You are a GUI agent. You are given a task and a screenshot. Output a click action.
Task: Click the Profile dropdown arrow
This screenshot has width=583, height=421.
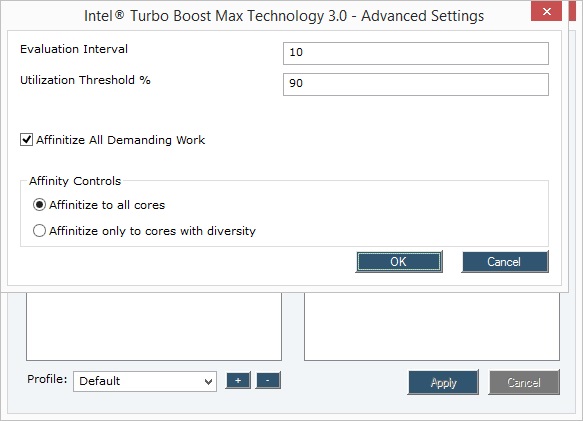(x=208, y=382)
